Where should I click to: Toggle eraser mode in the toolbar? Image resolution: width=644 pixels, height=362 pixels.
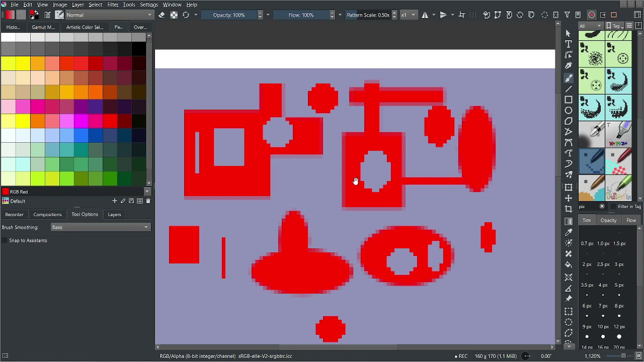click(162, 15)
